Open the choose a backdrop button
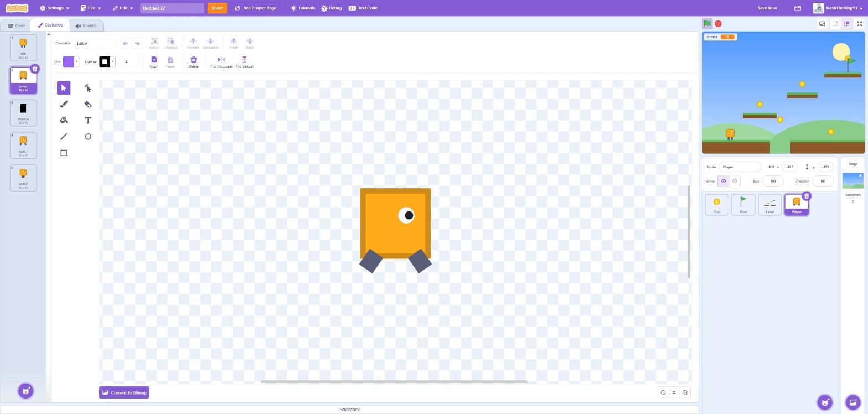The image size is (868, 414). pyautogui.click(x=852, y=402)
